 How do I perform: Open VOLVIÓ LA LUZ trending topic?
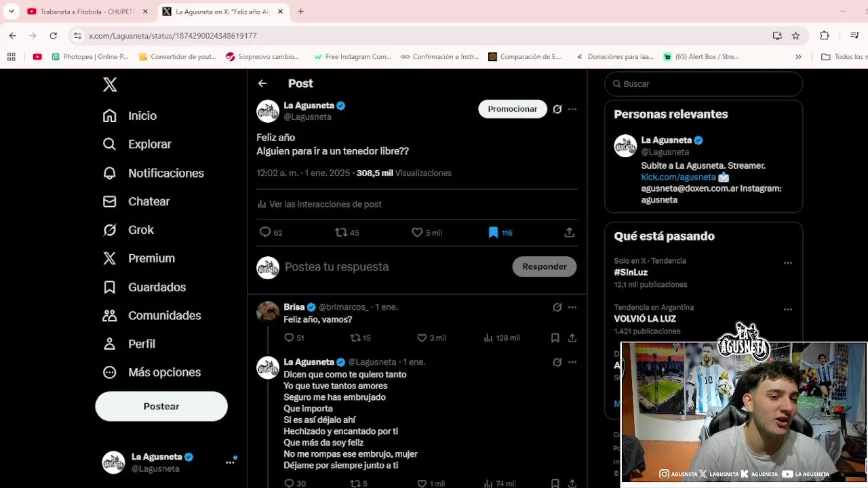pyautogui.click(x=645, y=319)
